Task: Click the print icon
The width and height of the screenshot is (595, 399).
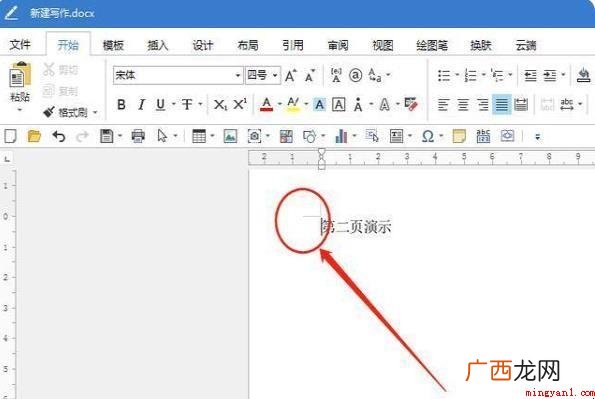Action: [x=138, y=136]
